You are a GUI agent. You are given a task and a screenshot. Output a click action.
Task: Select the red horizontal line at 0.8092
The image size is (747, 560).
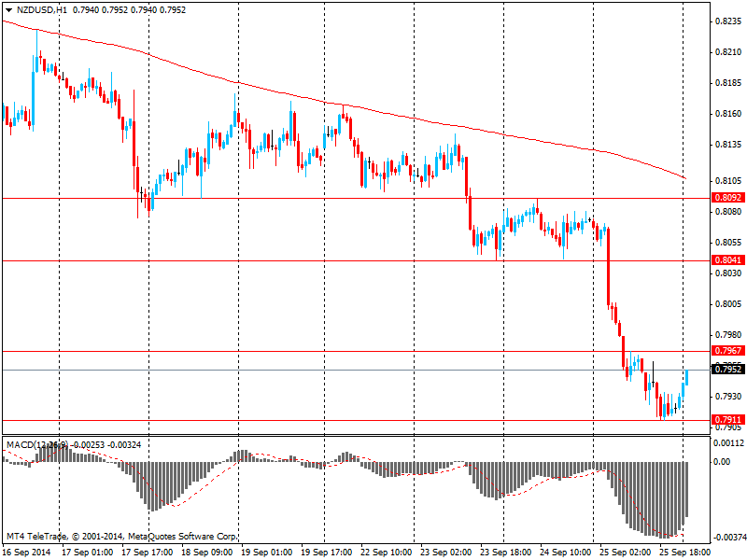(356, 198)
